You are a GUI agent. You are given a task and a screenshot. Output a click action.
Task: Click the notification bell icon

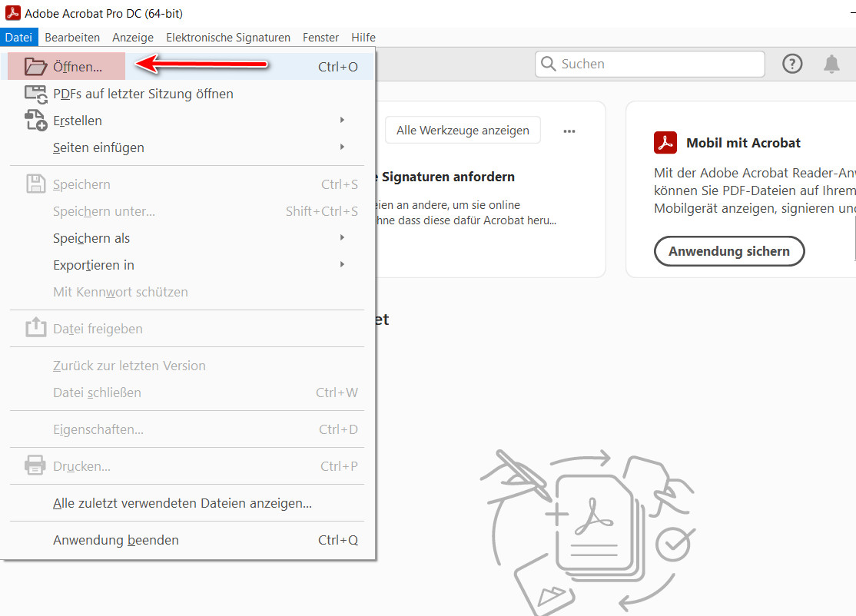831,64
